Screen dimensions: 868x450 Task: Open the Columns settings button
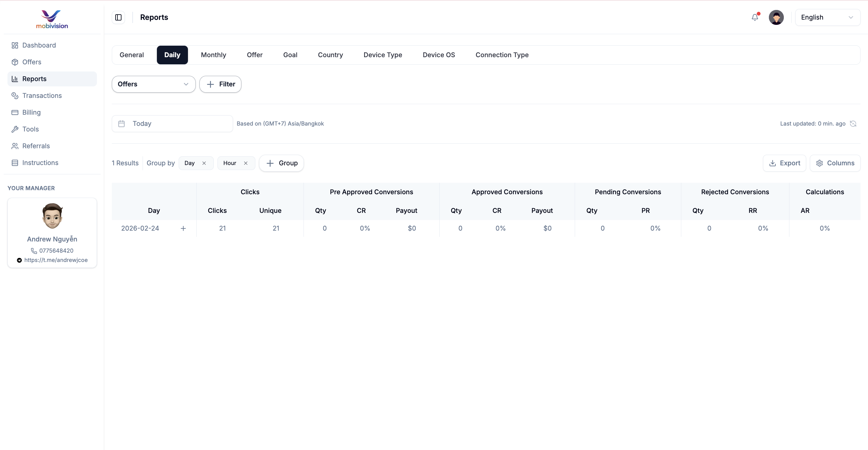point(835,163)
